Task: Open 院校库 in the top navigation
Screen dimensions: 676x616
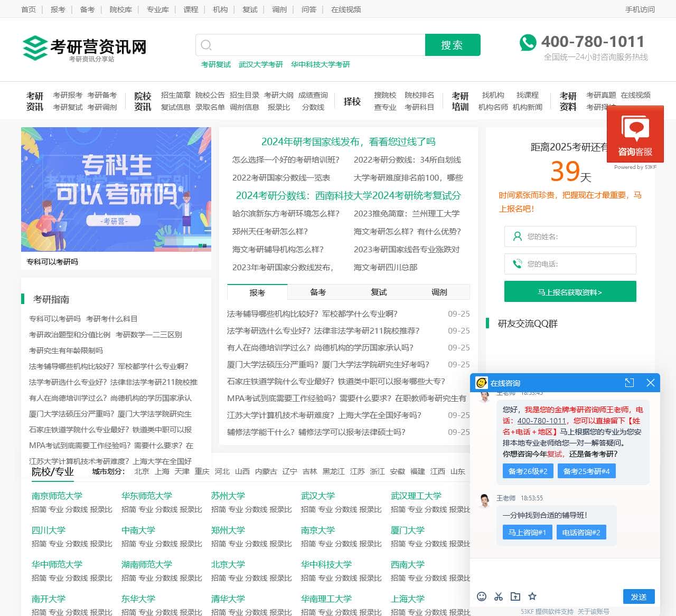Action: pos(120,10)
